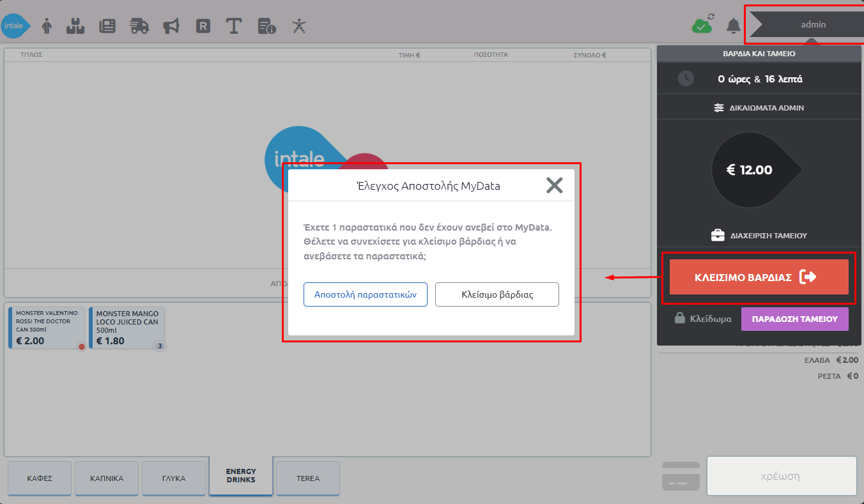Screen dimensions: 864x504
Task: Select the ΚΑΦΕΣ category tab
Action: (40, 478)
